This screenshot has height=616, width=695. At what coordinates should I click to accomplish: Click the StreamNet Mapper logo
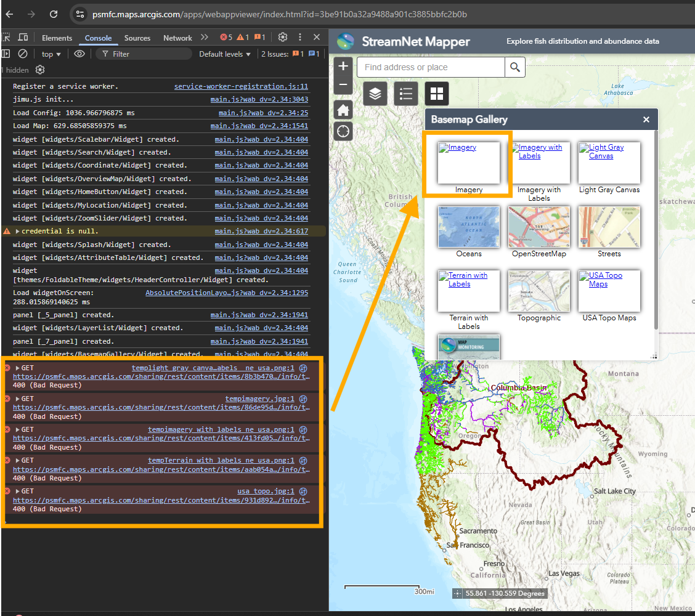[345, 41]
